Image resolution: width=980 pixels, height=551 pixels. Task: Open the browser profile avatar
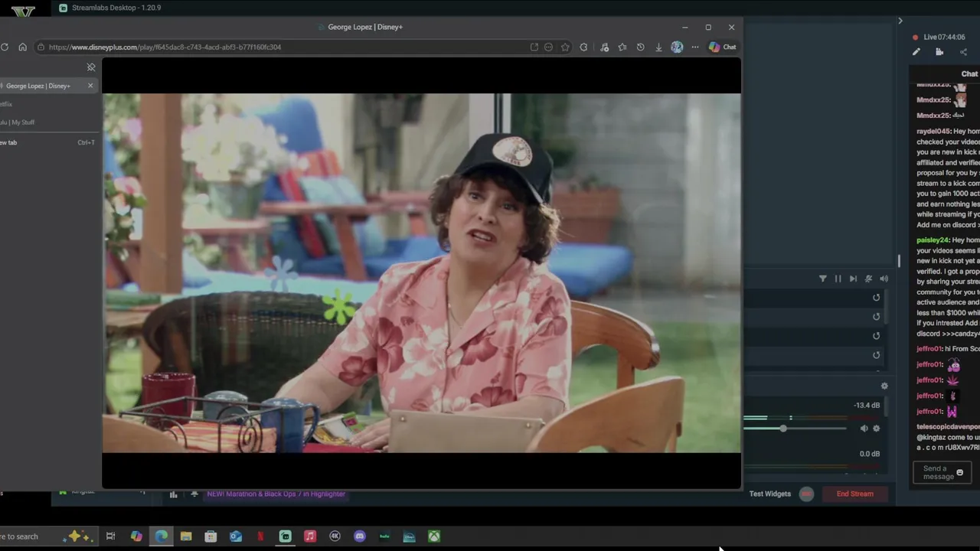tap(677, 47)
